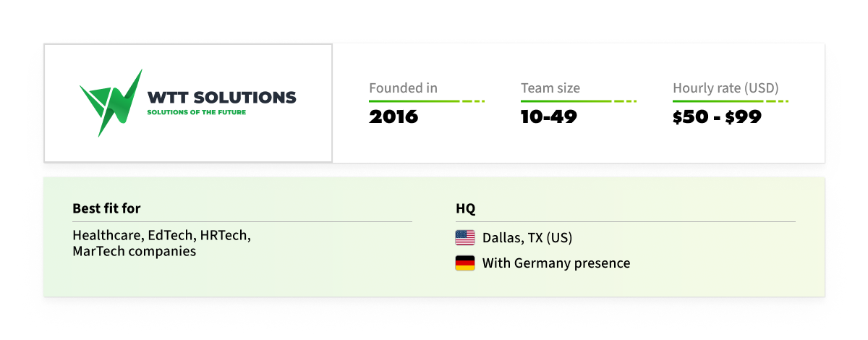Click the Founded in label
Viewport: 868px width, 340px height.
click(403, 88)
